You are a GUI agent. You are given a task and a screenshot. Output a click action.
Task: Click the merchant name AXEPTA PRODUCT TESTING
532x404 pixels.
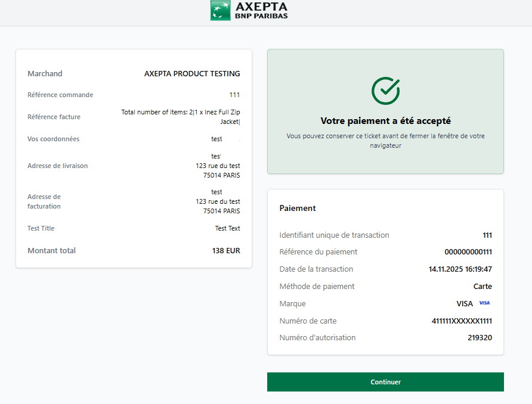pos(192,74)
